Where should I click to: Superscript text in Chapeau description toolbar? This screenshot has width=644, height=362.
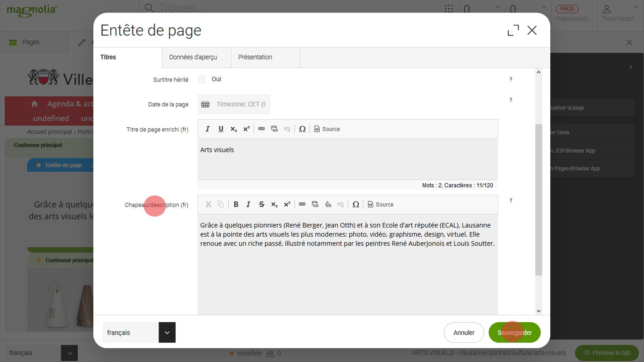click(x=287, y=204)
